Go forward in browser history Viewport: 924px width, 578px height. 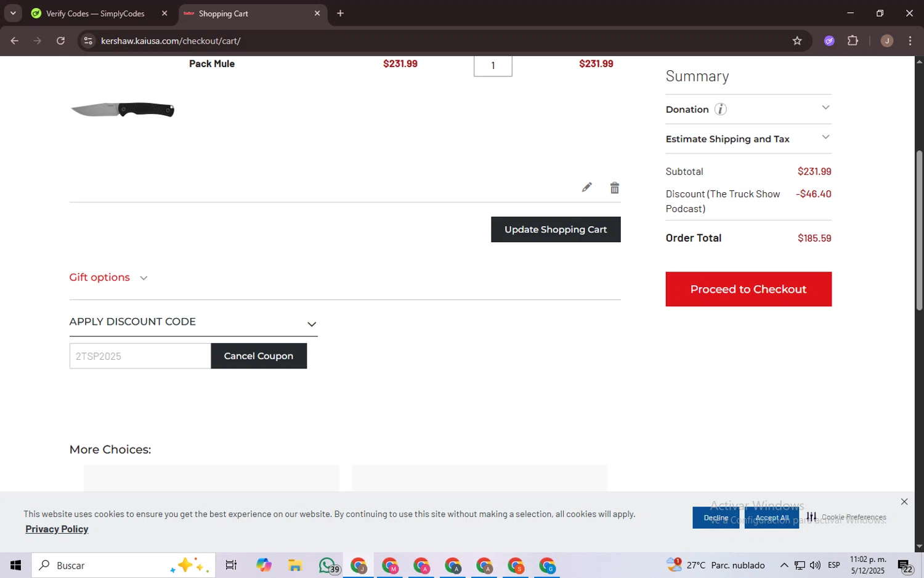click(x=38, y=41)
